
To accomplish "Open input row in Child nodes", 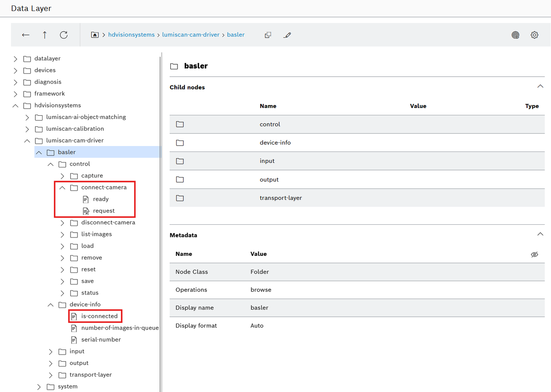I will click(357, 161).
